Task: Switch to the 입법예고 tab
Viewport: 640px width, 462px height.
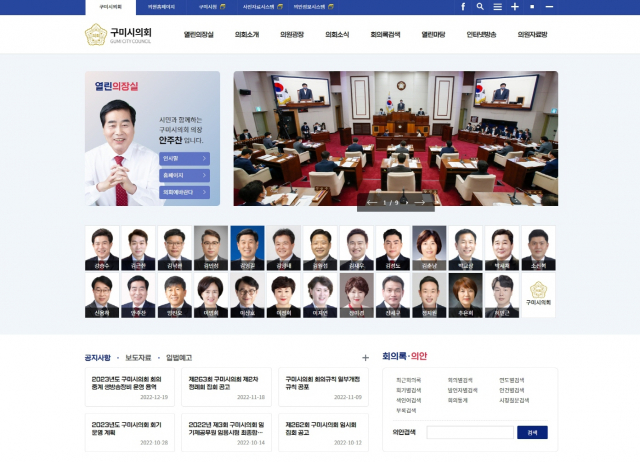Action: (x=179, y=357)
